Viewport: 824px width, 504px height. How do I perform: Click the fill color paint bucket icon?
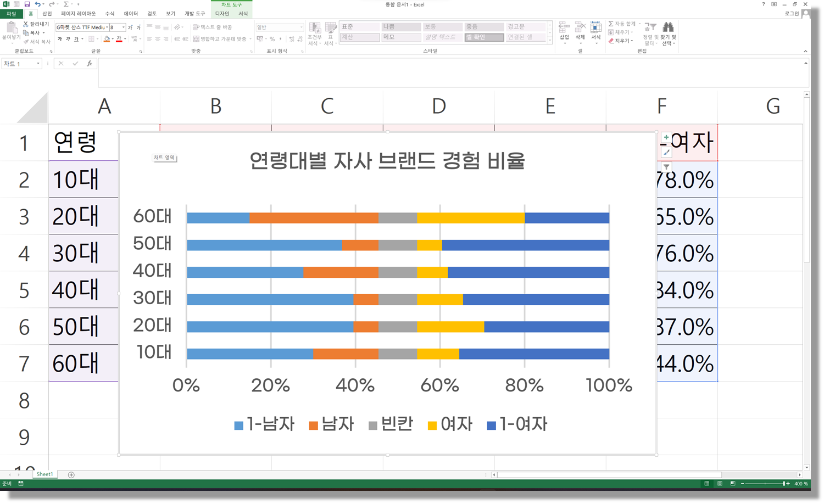coord(107,39)
